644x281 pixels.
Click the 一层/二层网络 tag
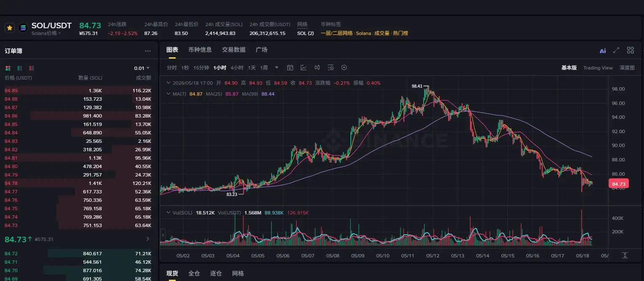click(x=337, y=33)
